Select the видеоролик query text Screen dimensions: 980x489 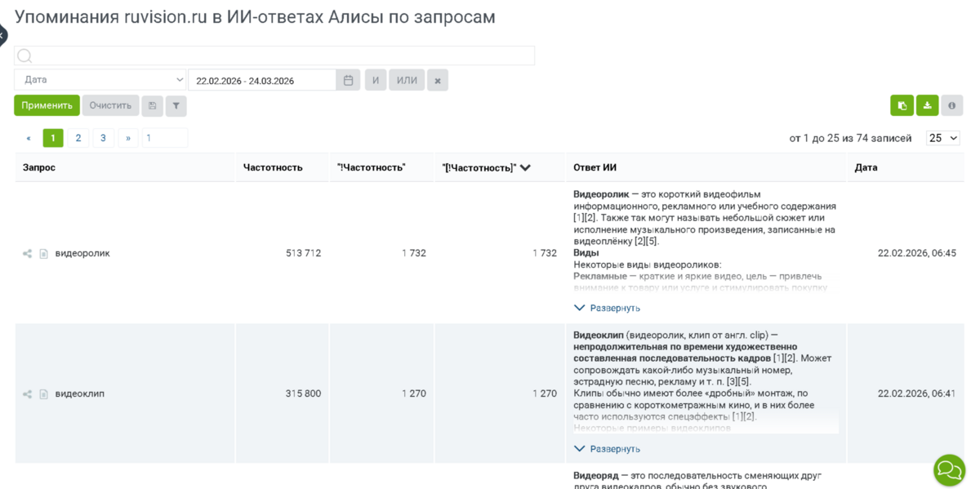coord(82,253)
